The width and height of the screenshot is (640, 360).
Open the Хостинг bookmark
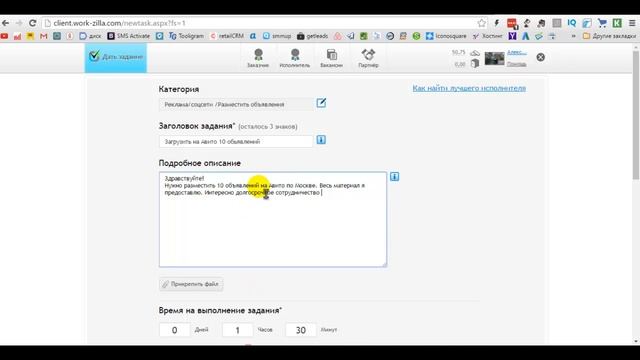click(x=488, y=36)
